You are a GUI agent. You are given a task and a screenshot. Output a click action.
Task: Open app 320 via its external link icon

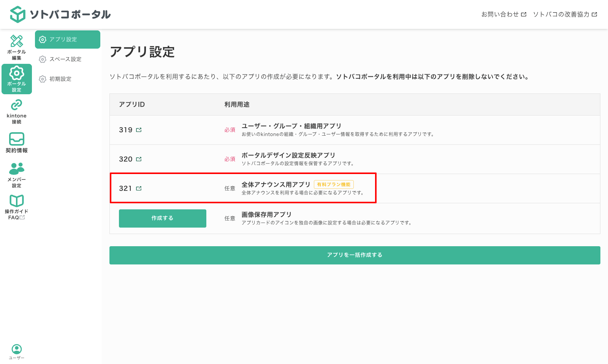pyautogui.click(x=139, y=159)
